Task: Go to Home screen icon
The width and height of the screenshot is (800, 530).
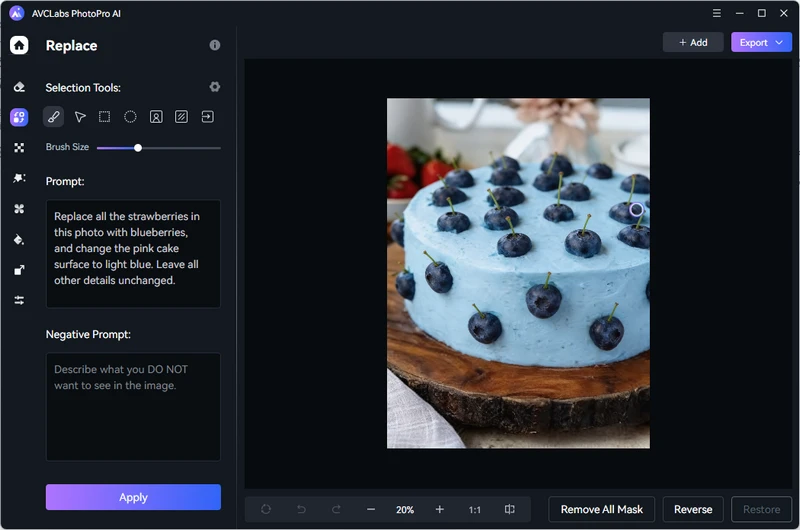Action: [x=19, y=45]
